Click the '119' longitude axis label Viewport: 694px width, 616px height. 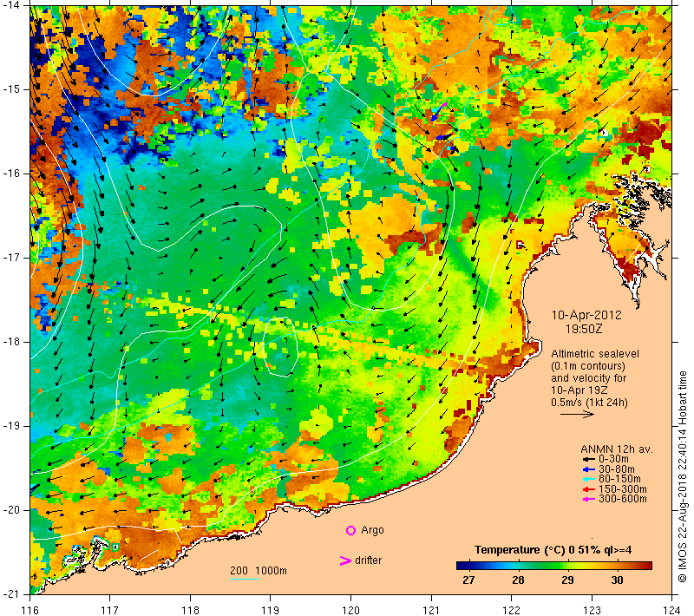pos(271,610)
